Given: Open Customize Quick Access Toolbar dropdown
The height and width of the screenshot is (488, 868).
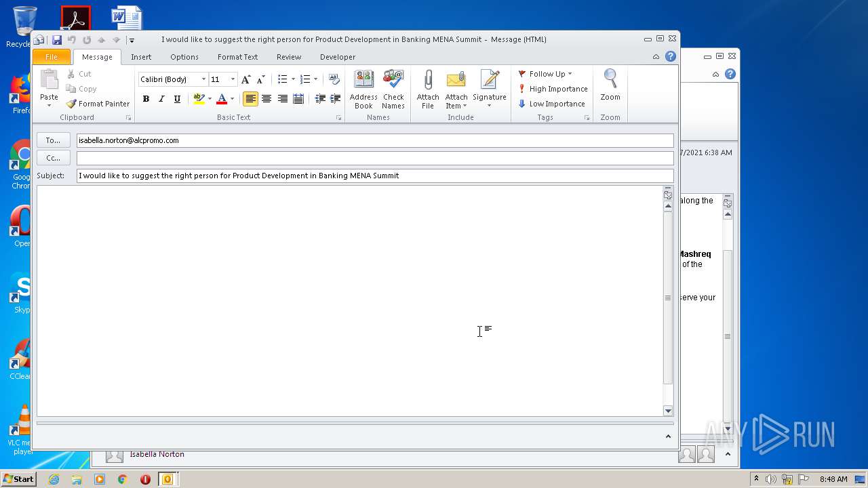Looking at the screenshot, I should pyautogui.click(x=132, y=40).
